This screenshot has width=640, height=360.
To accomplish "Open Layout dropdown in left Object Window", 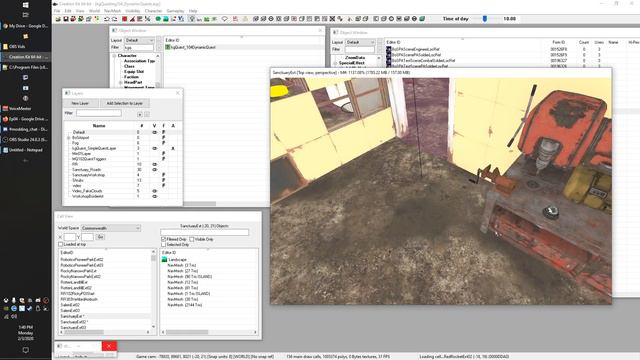I will 139,40.
